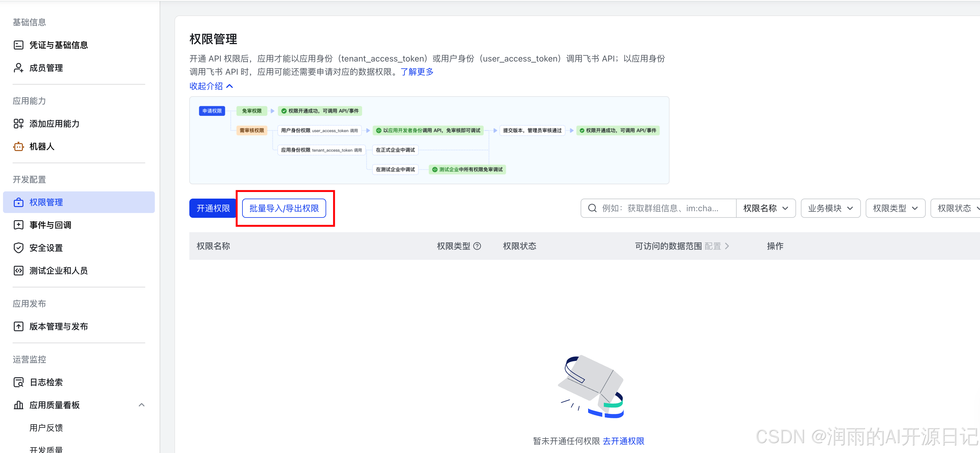Screen dimensions: 980x453
Task: Click the 测试企业和人员 icon
Action: 19,270
